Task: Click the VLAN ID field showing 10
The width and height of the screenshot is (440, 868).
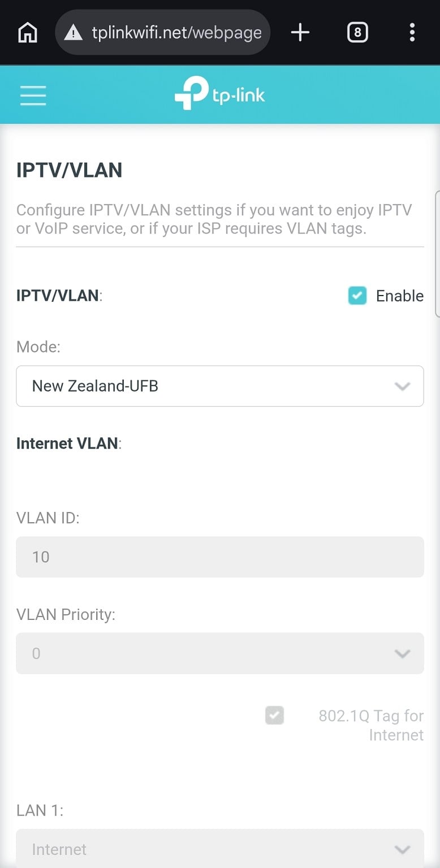Action: 219,557
